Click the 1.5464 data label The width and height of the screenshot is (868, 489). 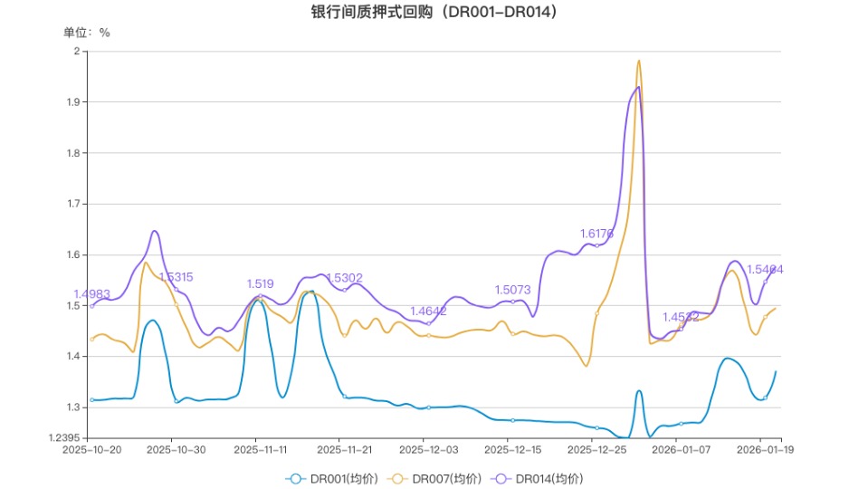tap(765, 269)
